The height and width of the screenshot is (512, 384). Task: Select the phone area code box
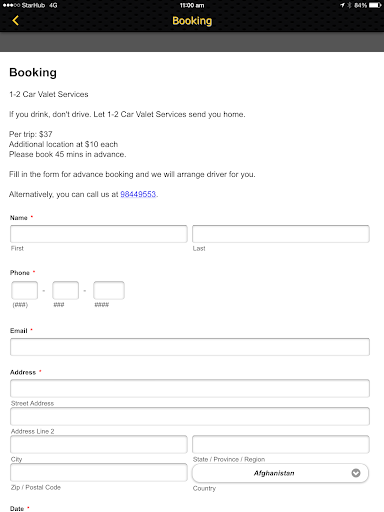pos(25,290)
